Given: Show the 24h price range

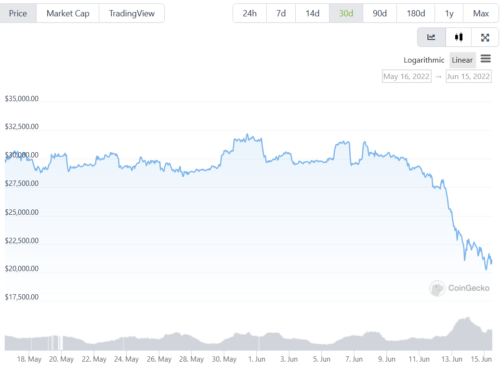Looking at the screenshot, I should pos(250,13).
